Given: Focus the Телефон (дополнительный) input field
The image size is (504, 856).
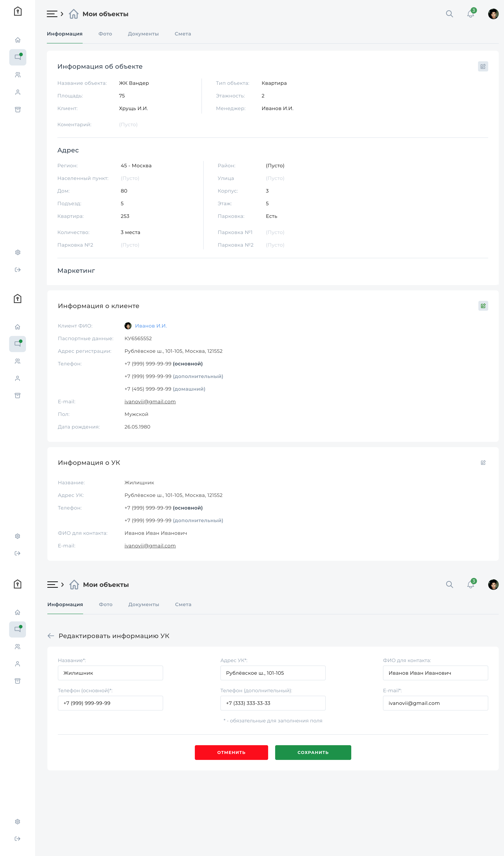Looking at the screenshot, I should click(x=273, y=703).
